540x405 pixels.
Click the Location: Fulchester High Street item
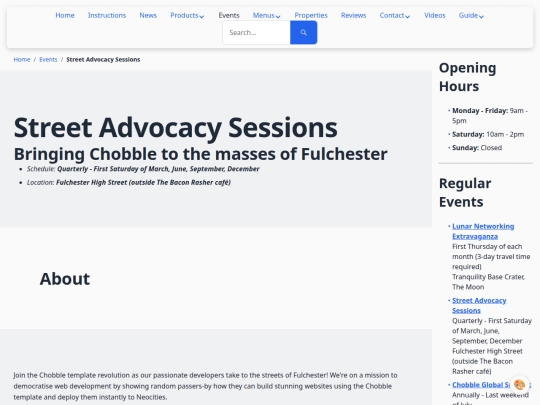pos(128,183)
